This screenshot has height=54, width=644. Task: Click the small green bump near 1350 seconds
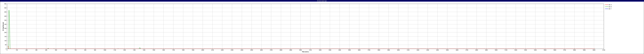140,48
